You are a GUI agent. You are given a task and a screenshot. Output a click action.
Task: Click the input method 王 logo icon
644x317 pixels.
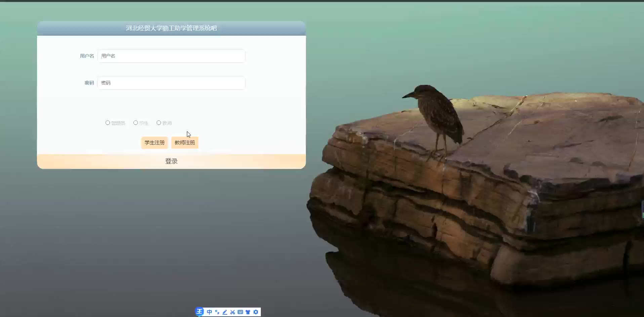(199, 312)
